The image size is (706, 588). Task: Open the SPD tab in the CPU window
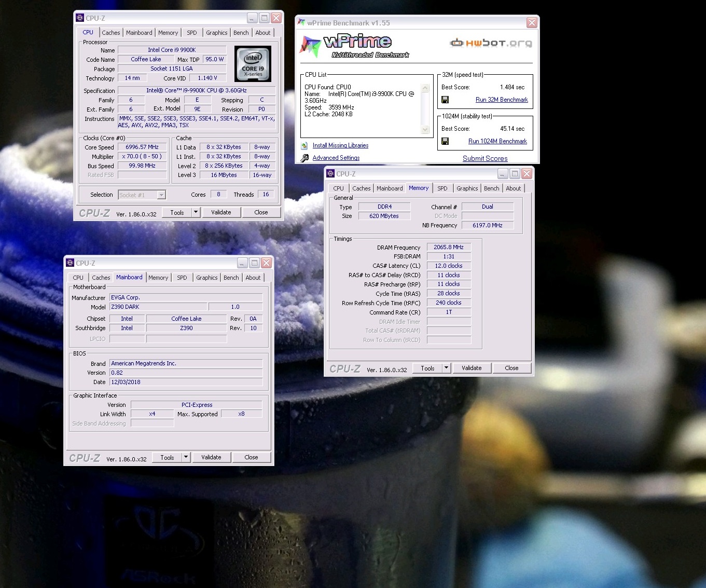192,32
